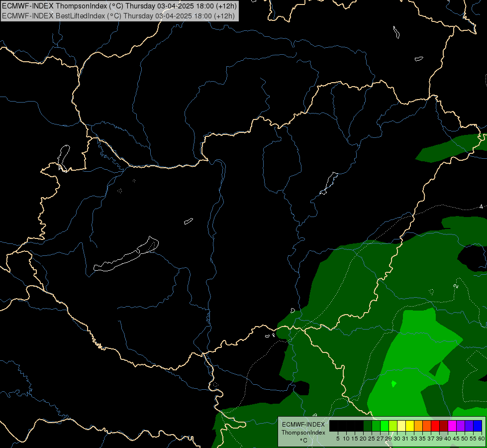Pick the indigo 50–55 legend swatch
The width and height of the screenshot is (487, 448).
coord(469,426)
